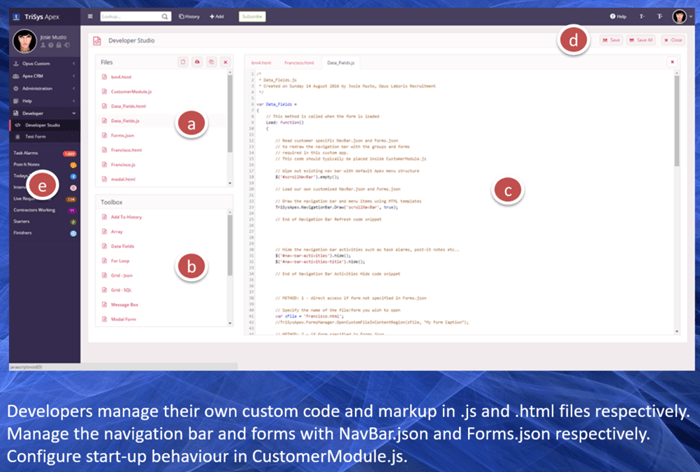Click the magnifier icon in Lookup box
This screenshot has height=472, width=700.
(165, 17)
